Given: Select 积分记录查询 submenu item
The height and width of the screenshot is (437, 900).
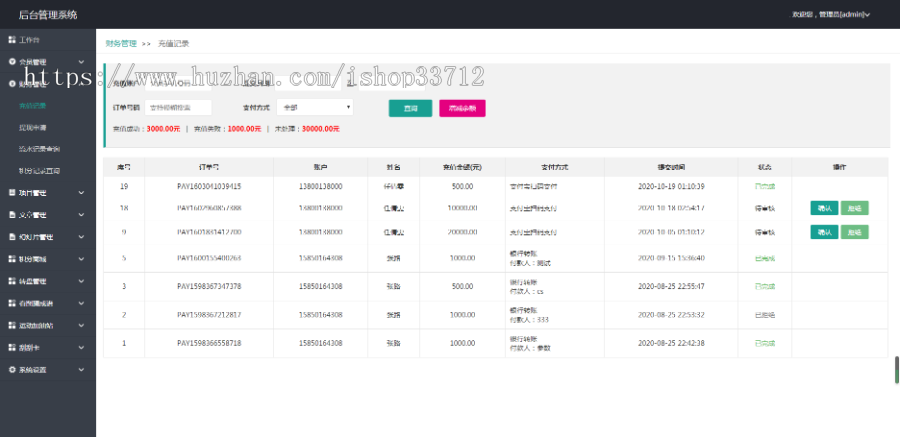Looking at the screenshot, I should 39,171.
